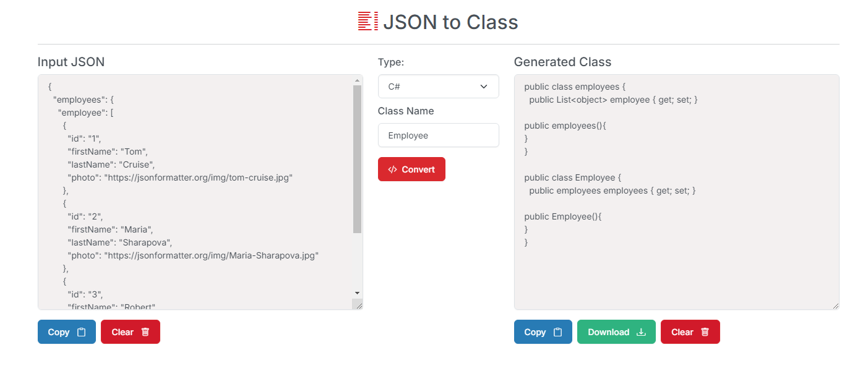
Task: Click trash icon under Input JSON
Action: click(145, 332)
